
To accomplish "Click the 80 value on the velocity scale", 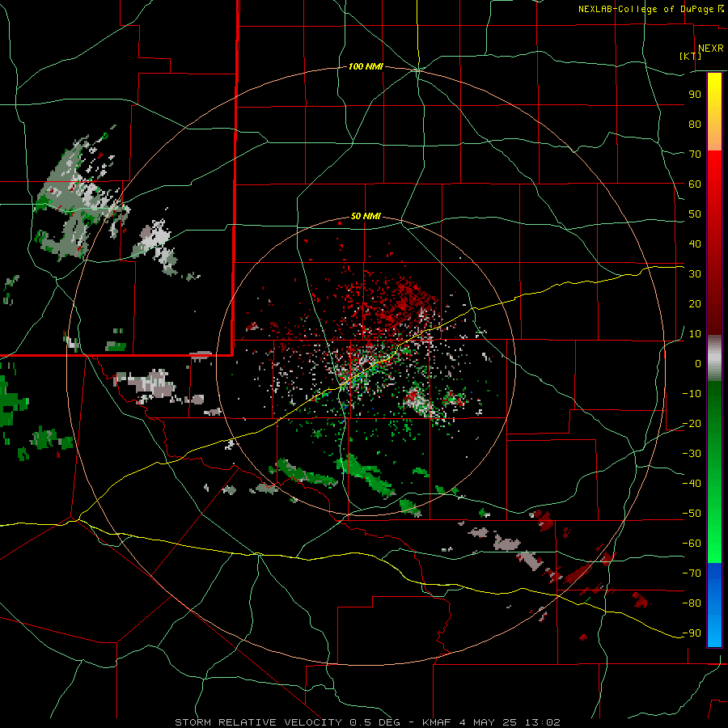I will (x=695, y=124).
